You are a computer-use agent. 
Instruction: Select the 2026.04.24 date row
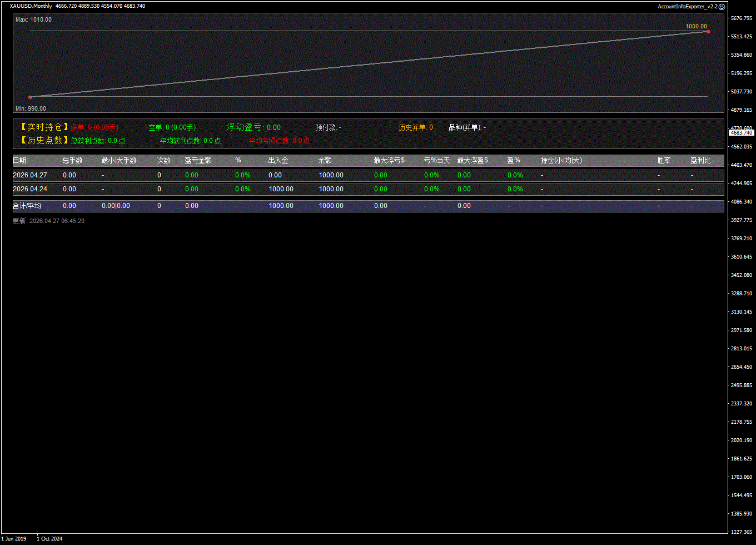30,189
